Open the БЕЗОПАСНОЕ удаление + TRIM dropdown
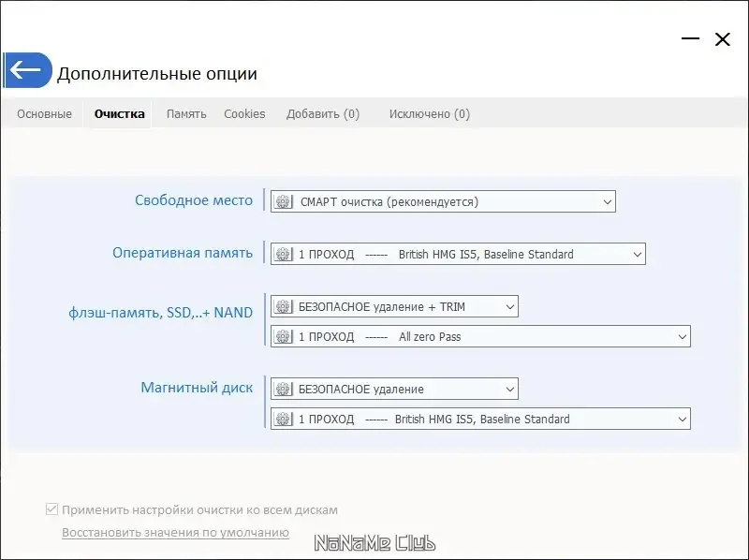 point(510,306)
